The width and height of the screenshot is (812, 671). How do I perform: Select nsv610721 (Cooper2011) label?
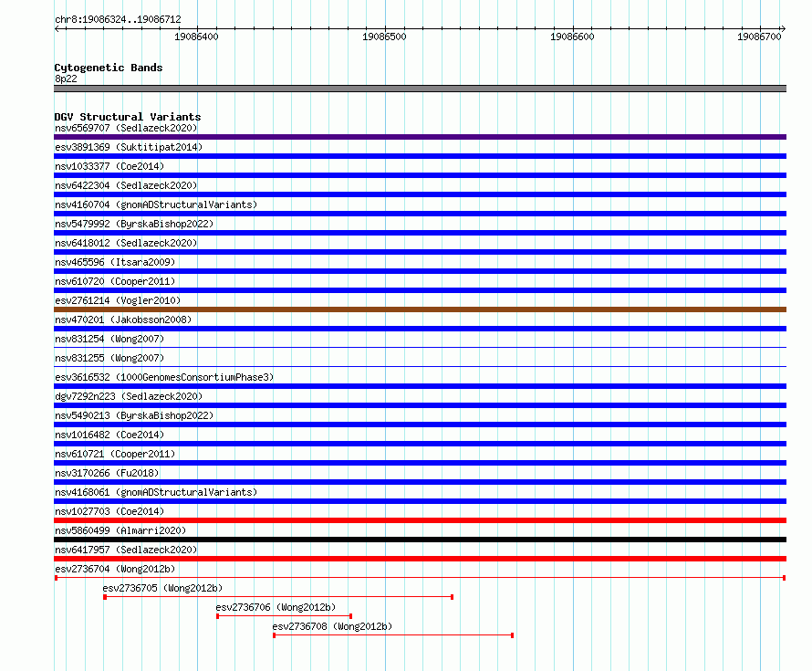(115, 454)
